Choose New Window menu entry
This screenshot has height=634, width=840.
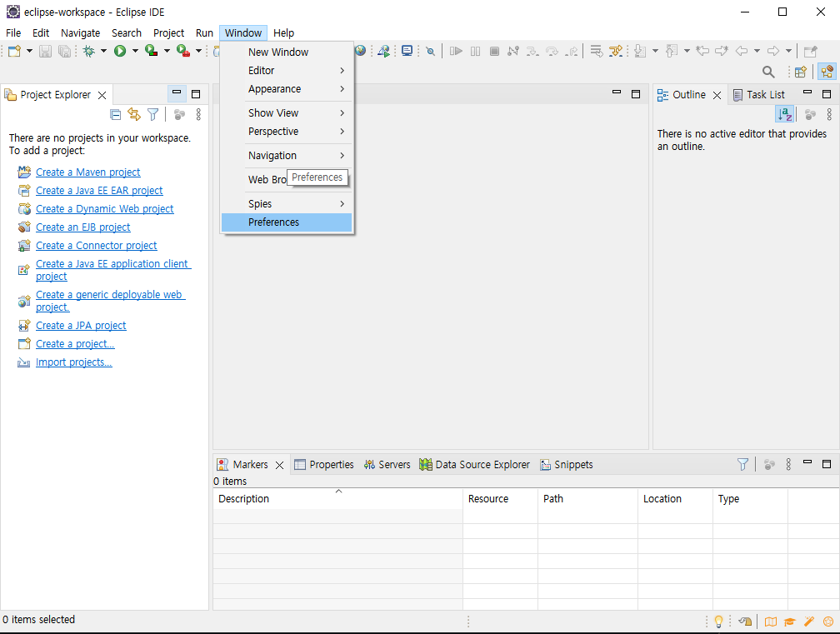pos(287,52)
